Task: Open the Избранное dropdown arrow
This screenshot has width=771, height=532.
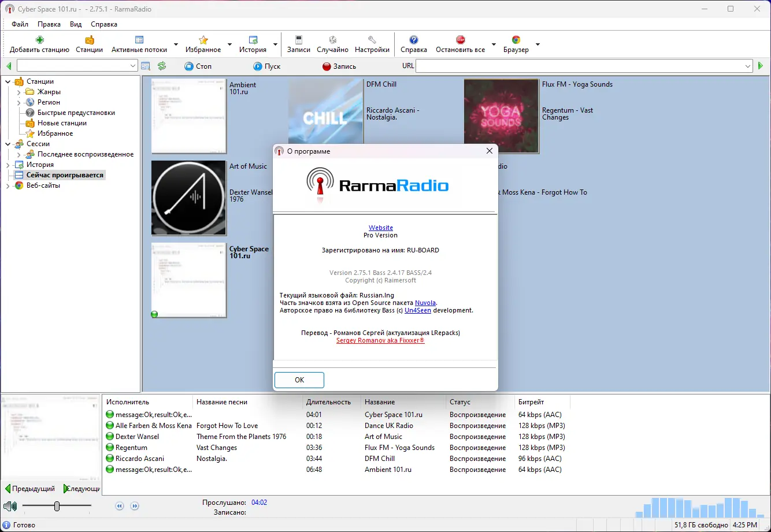Action: point(229,44)
